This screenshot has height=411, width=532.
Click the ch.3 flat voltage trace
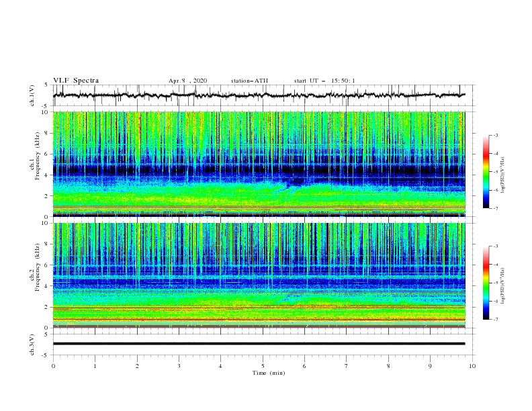(259, 344)
